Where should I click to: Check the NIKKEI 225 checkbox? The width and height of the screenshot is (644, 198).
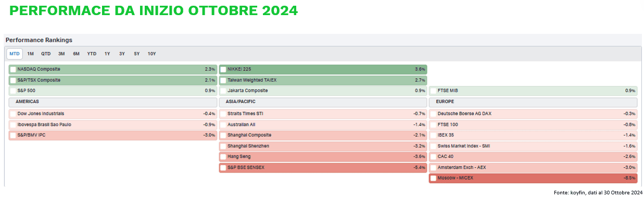click(223, 69)
